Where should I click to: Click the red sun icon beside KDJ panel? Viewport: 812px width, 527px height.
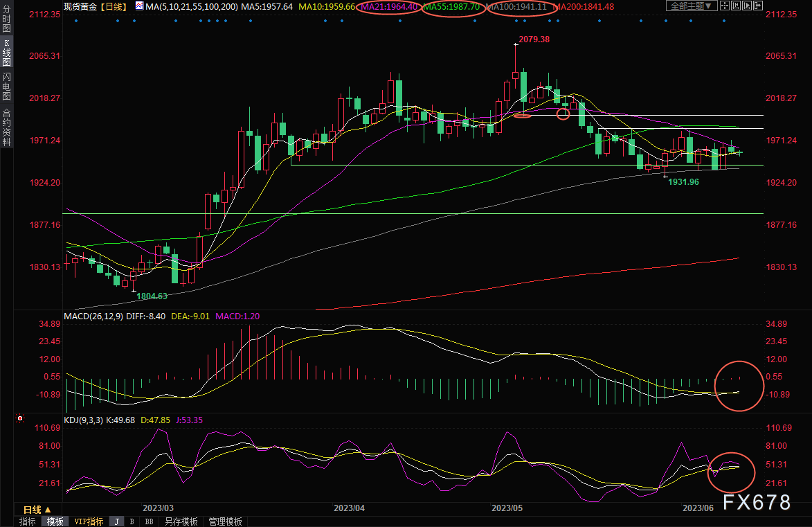click(20, 418)
